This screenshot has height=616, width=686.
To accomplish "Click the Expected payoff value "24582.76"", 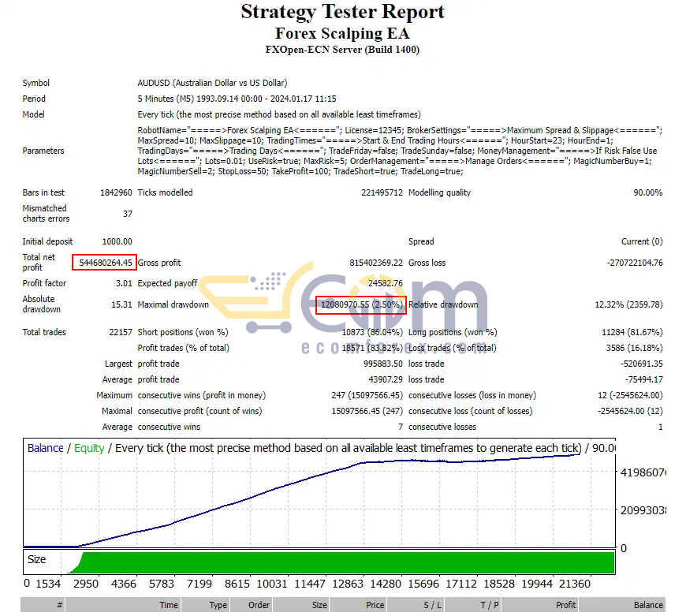I will [x=386, y=283].
